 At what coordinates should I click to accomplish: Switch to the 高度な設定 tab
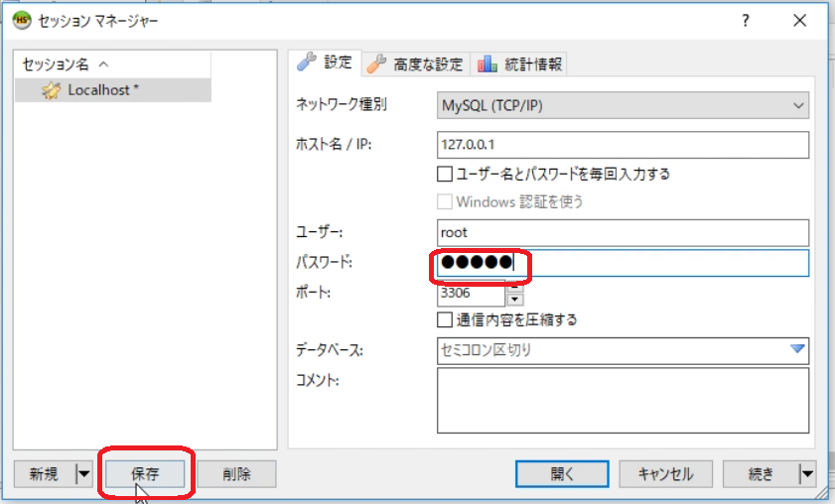coord(415,64)
